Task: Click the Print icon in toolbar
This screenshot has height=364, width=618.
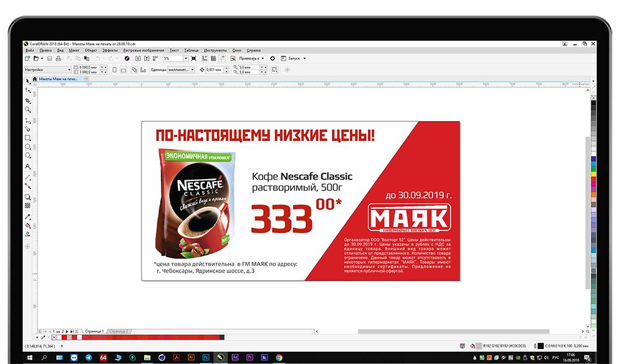Action: (58, 58)
